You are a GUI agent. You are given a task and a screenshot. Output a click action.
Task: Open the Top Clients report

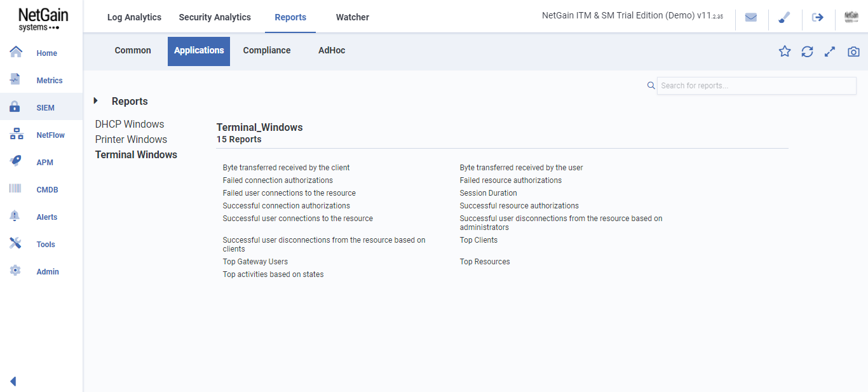478,240
